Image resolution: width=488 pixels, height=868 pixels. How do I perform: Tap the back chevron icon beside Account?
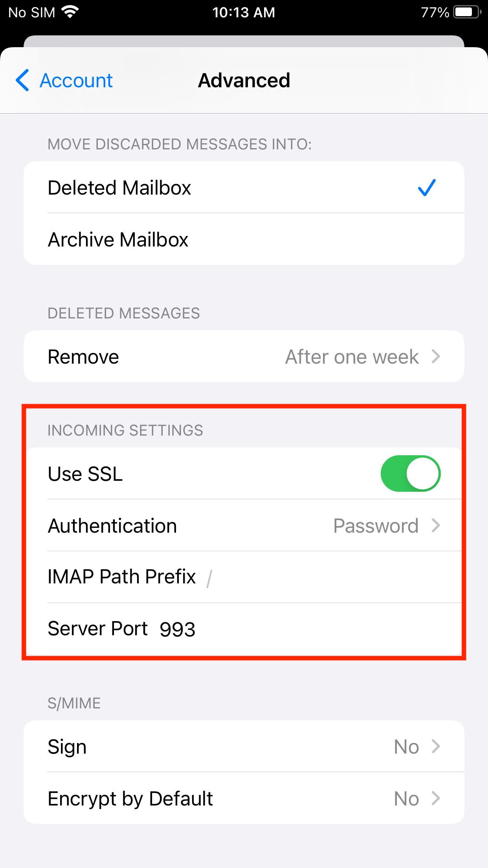pyautogui.click(x=22, y=80)
